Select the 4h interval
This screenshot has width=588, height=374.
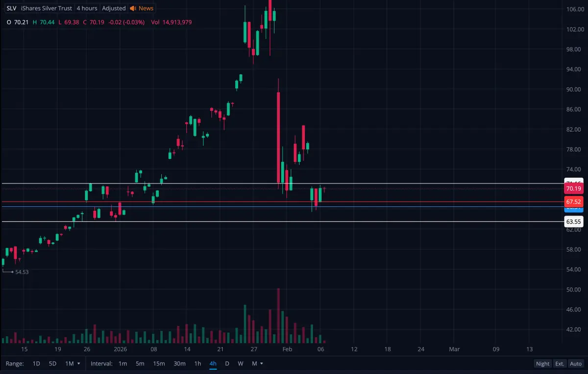click(213, 364)
